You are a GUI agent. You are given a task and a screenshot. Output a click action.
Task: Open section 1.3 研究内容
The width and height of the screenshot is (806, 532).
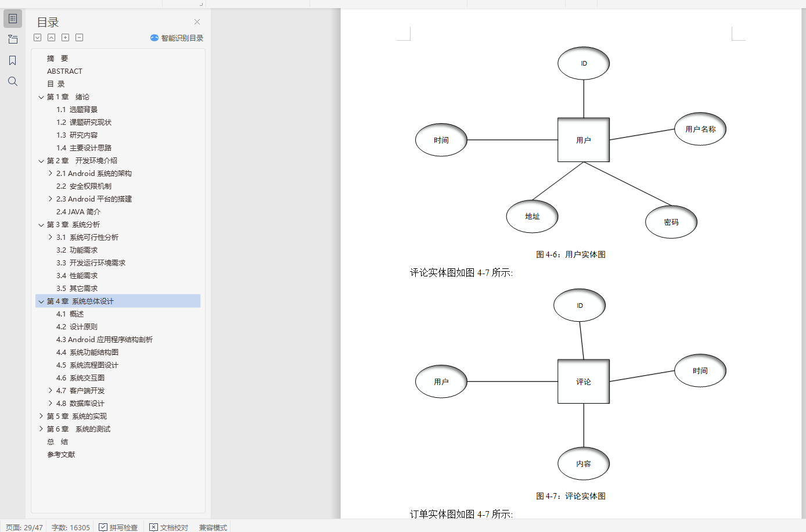[77, 135]
